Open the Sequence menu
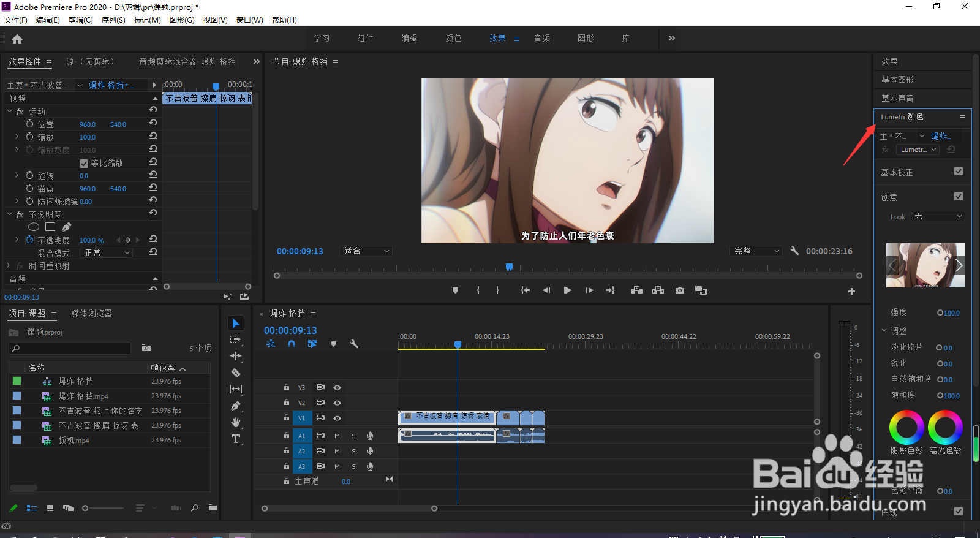980x538 pixels. (x=113, y=20)
